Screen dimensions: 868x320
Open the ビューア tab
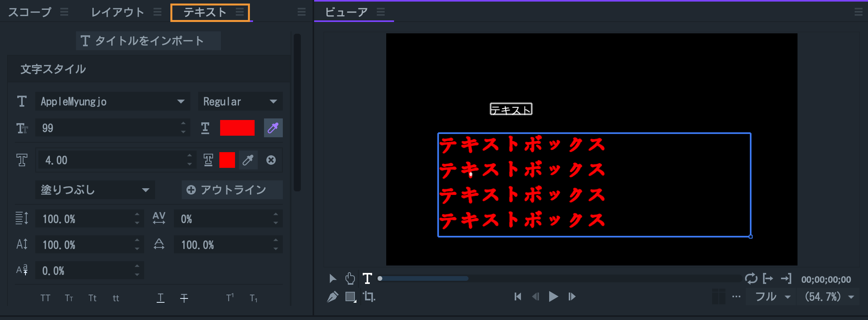(346, 12)
